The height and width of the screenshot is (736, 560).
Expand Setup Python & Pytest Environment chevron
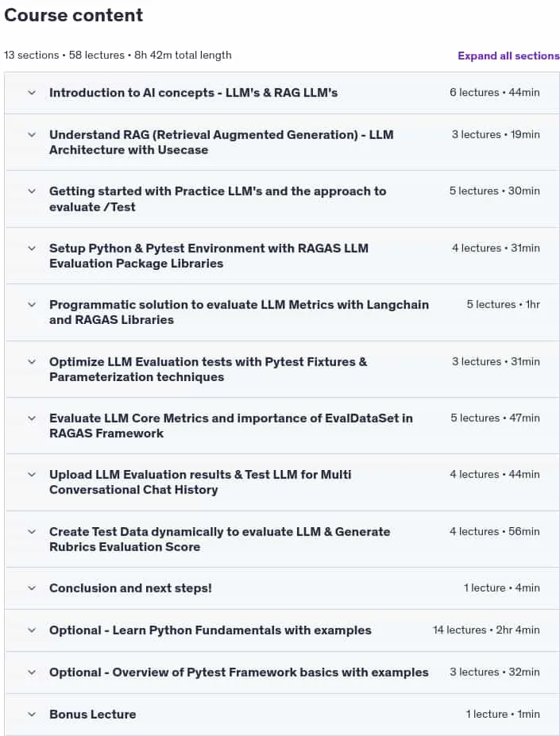click(32, 248)
